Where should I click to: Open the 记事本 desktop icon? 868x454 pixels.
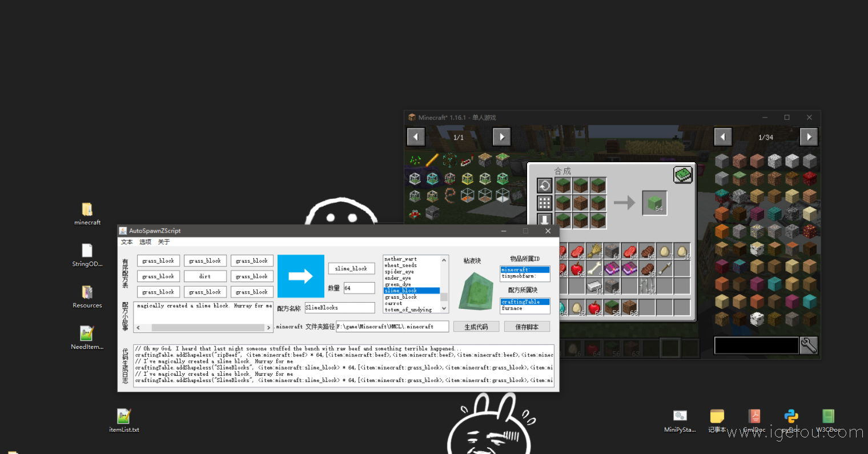coord(717,420)
